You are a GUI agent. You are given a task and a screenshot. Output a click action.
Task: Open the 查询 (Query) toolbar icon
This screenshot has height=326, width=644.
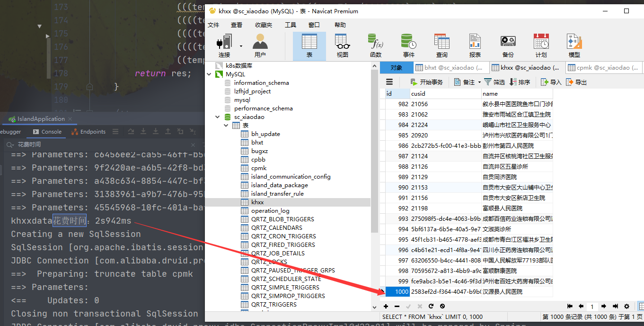point(442,46)
